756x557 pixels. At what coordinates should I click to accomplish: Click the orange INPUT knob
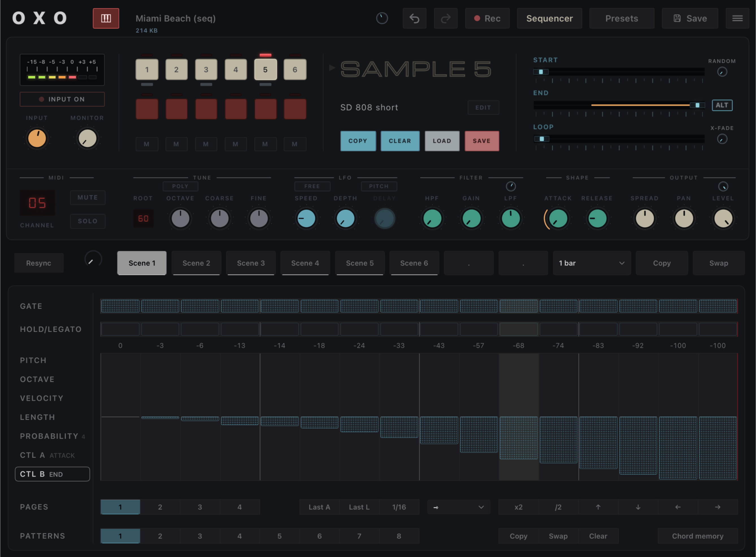(x=37, y=138)
